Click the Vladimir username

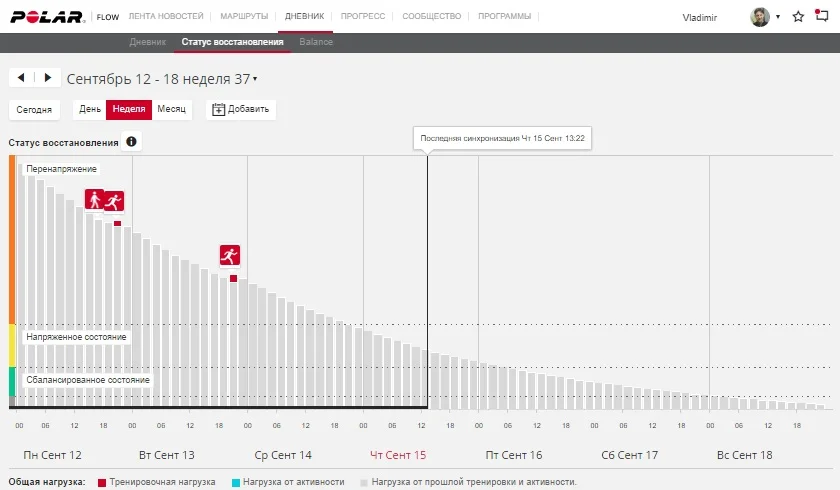(700, 18)
